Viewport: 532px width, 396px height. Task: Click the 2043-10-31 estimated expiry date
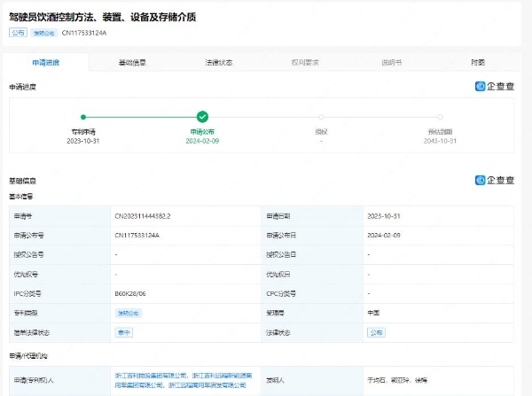(x=440, y=141)
